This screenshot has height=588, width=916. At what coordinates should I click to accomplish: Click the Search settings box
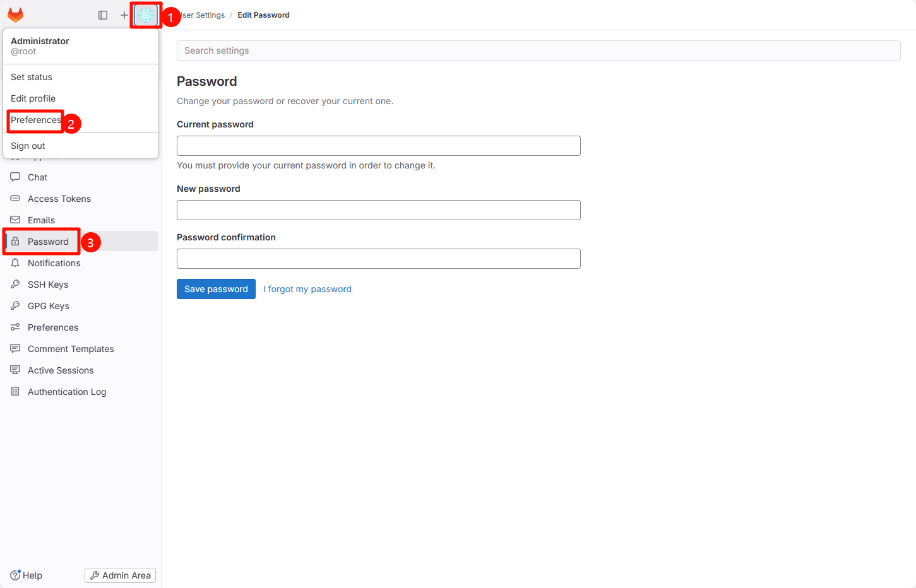(x=538, y=50)
